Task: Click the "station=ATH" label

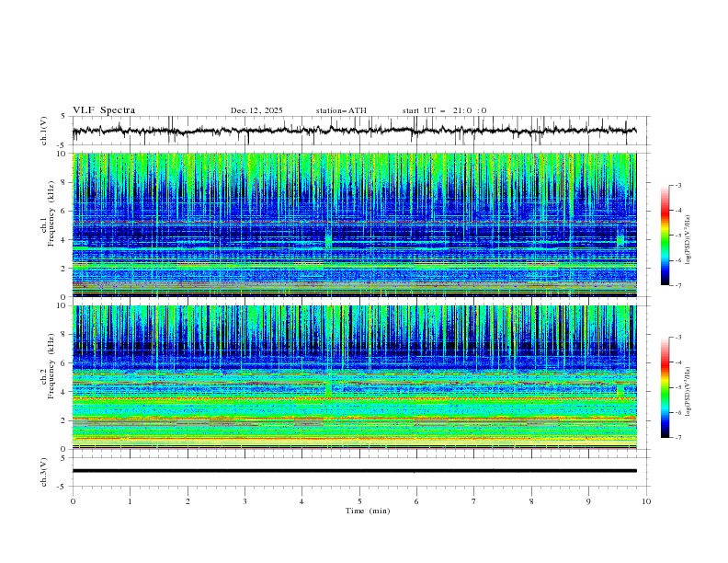Action: tap(341, 110)
